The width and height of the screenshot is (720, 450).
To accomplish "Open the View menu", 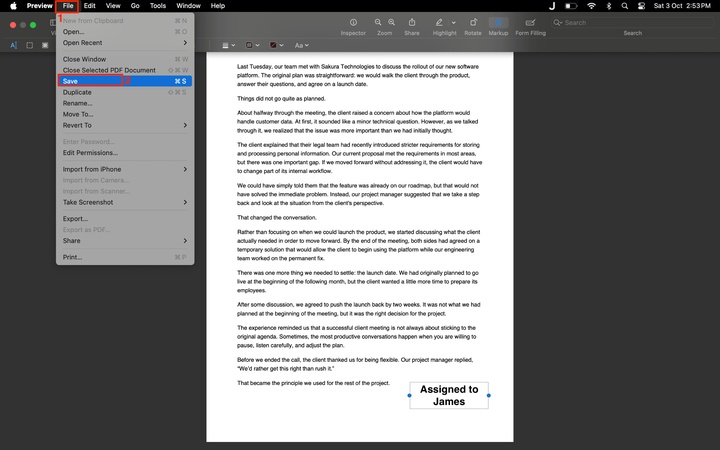I will pyautogui.click(x=113, y=6).
